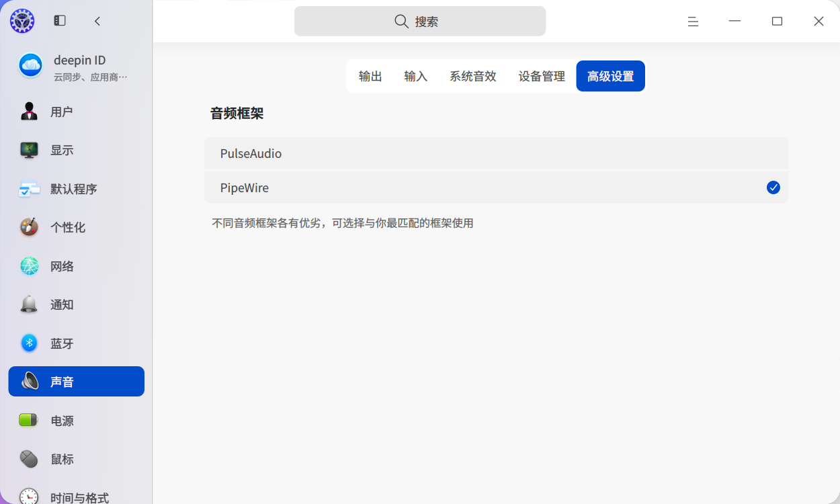Click the 显示 monitor icon
The image size is (840, 504).
(x=29, y=150)
